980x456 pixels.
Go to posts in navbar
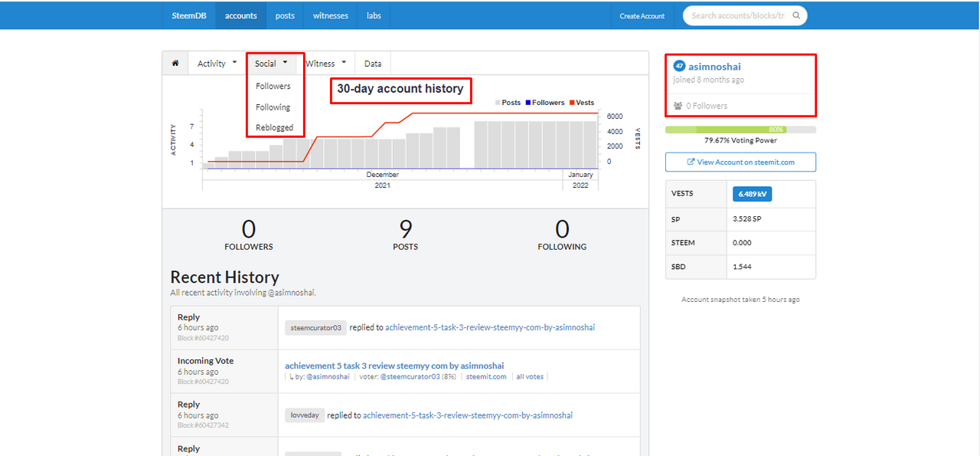(x=285, y=15)
